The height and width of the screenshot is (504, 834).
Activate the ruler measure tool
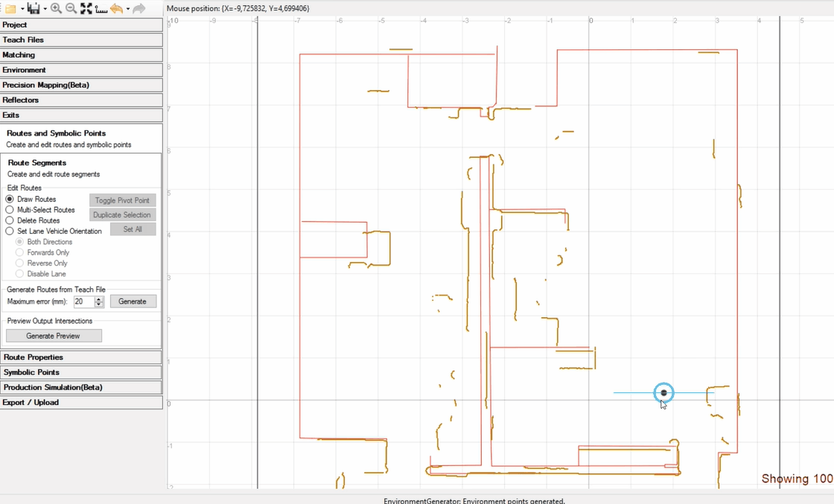(x=101, y=8)
